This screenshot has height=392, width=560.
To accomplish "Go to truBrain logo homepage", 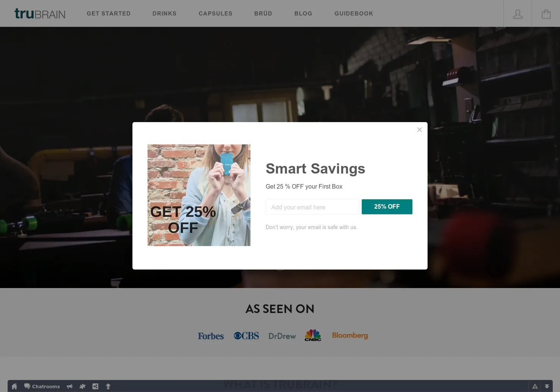I will coord(40,14).
